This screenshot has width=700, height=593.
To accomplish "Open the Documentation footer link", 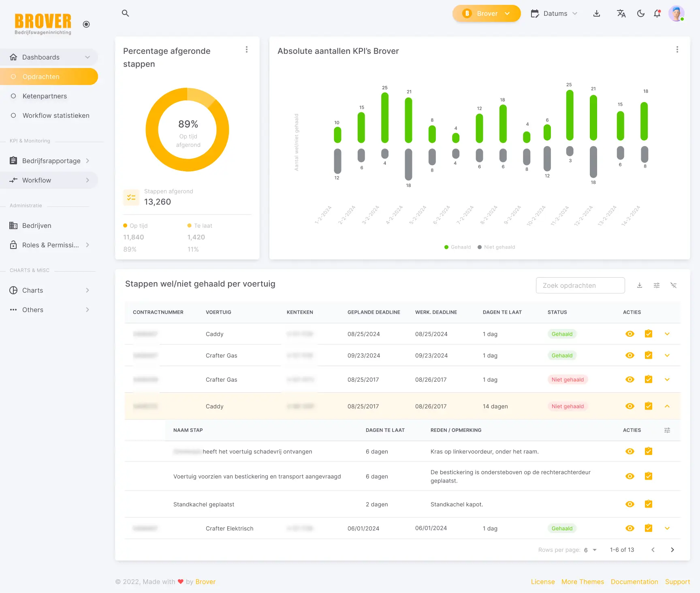I will click(x=634, y=582).
